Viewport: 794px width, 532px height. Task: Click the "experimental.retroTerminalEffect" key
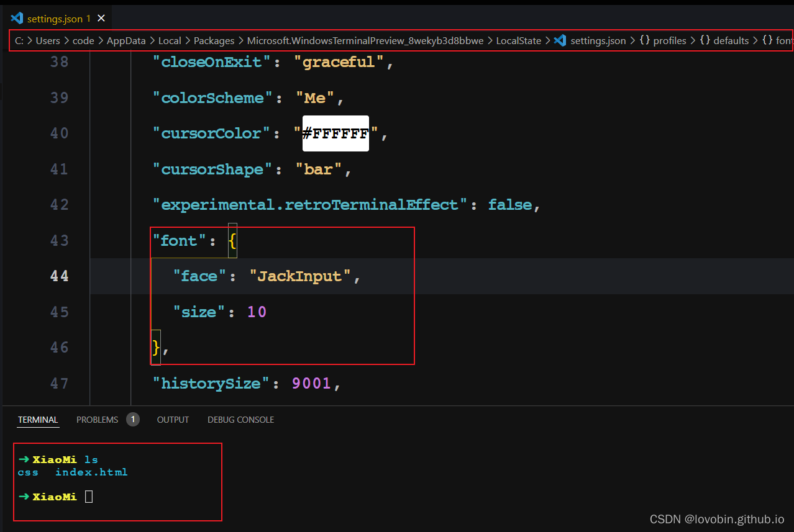(x=311, y=205)
